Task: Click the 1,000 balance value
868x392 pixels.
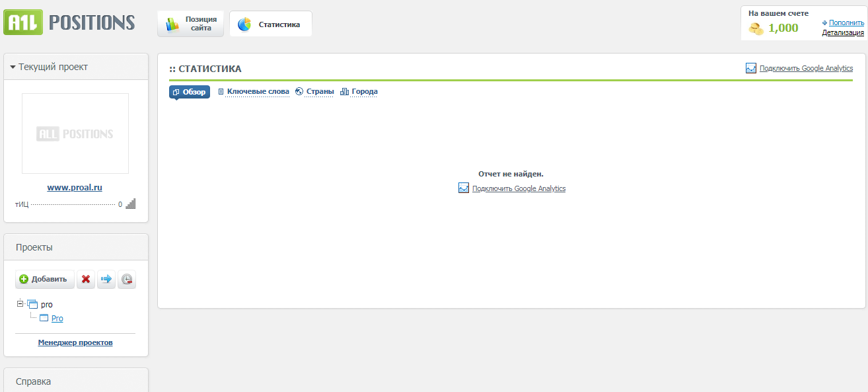Action: click(783, 28)
